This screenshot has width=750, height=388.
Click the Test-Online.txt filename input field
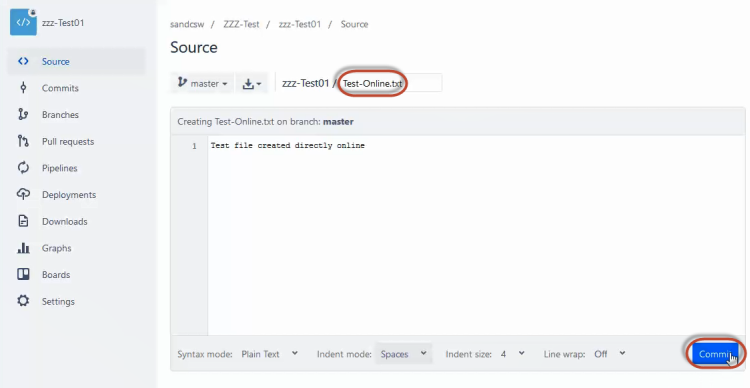pyautogui.click(x=390, y=83)
